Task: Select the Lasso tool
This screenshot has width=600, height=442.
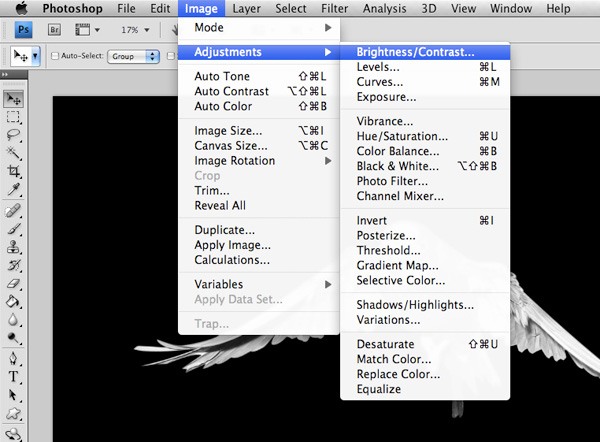Action: 14,135
